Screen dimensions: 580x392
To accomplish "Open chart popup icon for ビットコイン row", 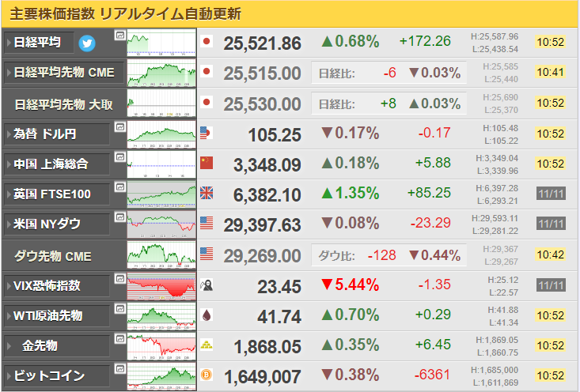I will (x=119, y=368).
